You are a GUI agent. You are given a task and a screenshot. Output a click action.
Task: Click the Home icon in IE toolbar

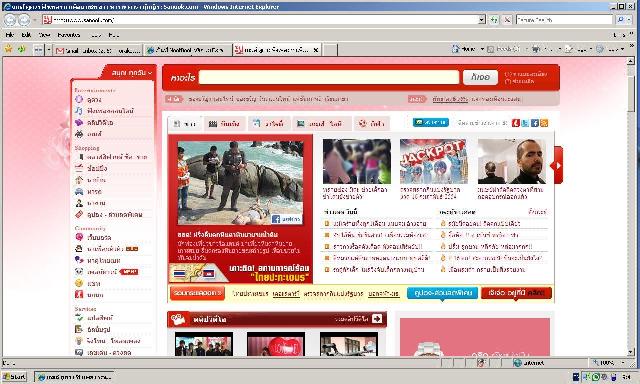point(456,49)
